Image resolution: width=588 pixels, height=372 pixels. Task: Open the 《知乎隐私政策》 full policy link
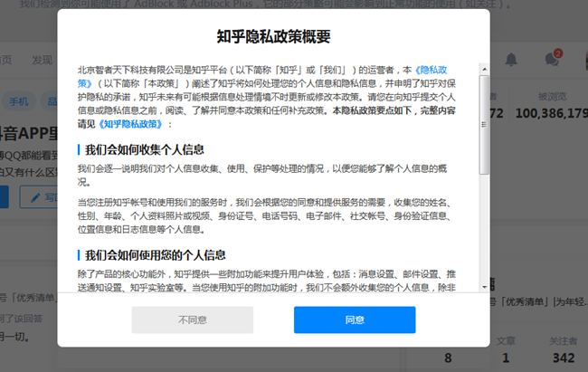pyautogui.click(x=130, y=124)
